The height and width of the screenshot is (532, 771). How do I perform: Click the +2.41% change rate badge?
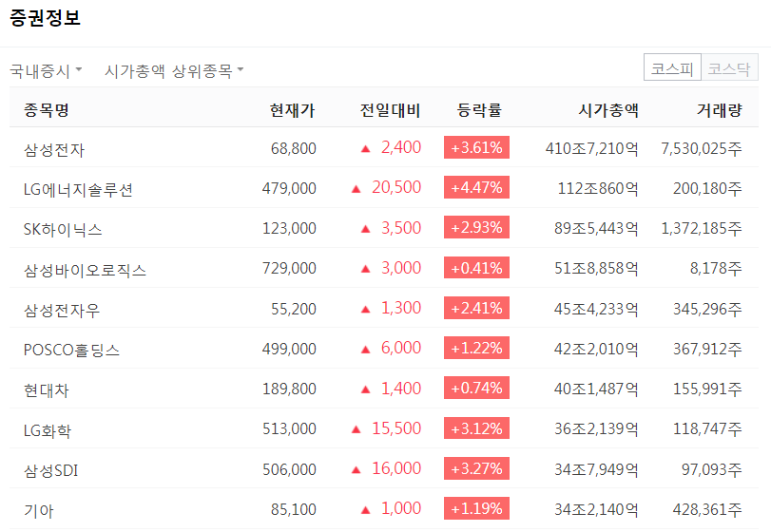[x=476, y=308]
